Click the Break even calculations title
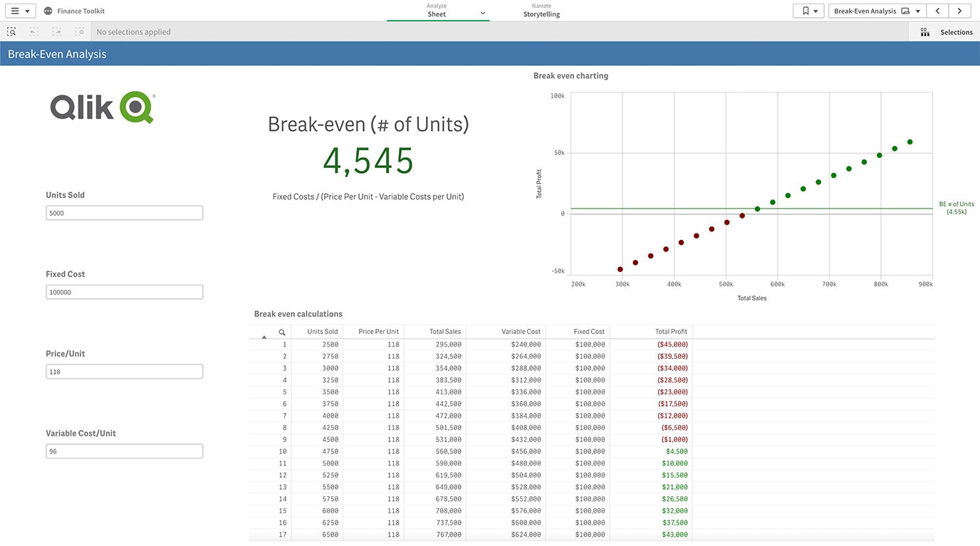The height and width of the screenshot is (546, 980). tap(298, 314)
